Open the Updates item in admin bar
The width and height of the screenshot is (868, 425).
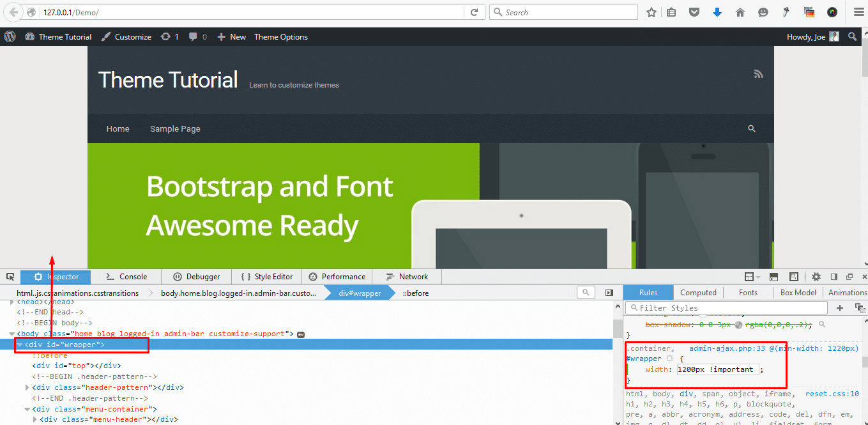point(170,37)
